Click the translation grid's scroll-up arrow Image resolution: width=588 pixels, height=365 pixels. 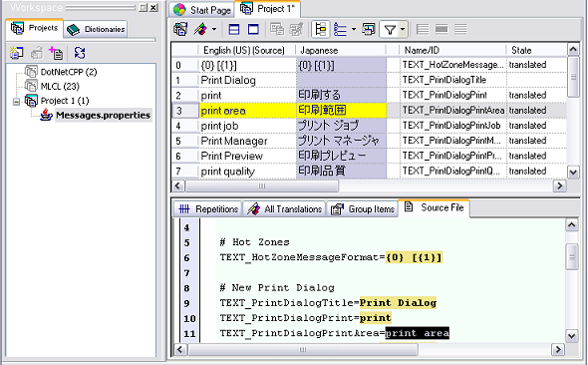(x=573, y=50)
